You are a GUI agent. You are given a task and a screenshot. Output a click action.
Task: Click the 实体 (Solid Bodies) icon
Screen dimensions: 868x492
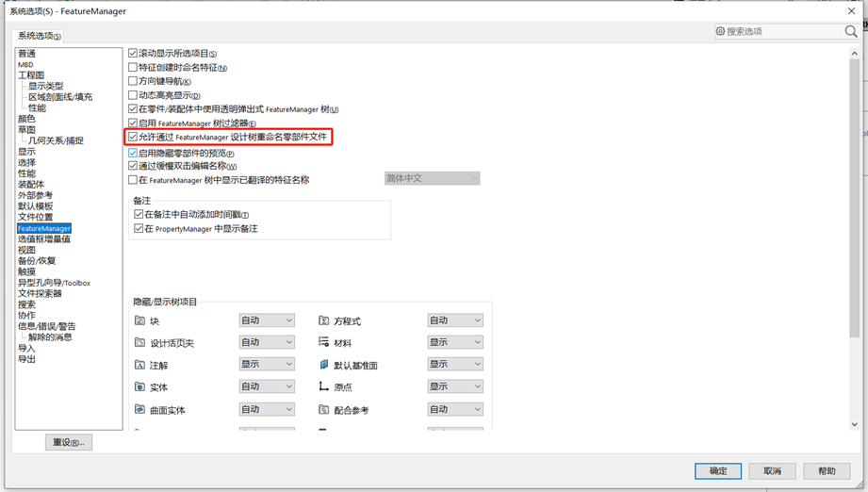coord(139,387)
